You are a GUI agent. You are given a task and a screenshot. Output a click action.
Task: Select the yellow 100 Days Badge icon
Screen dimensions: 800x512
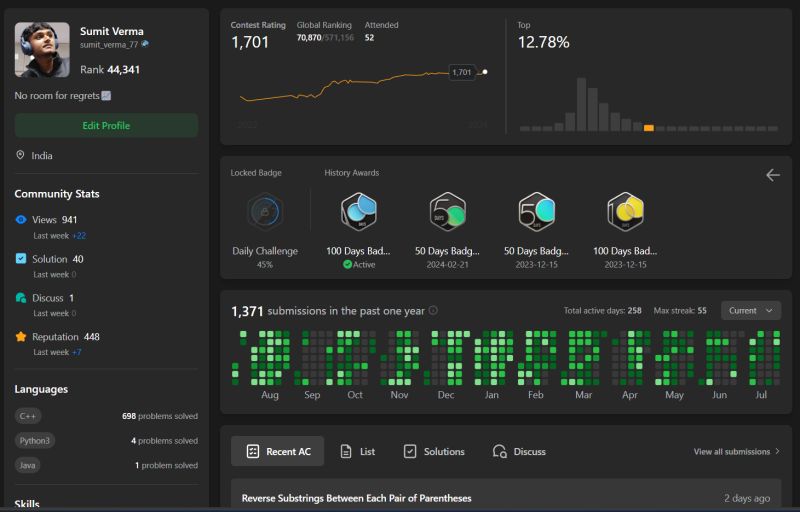tap(625, 211)
